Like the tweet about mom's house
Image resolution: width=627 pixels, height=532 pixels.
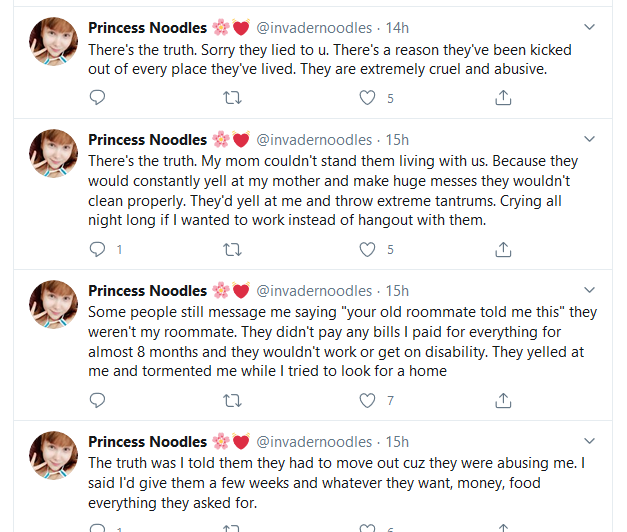[x=368, y=249]
